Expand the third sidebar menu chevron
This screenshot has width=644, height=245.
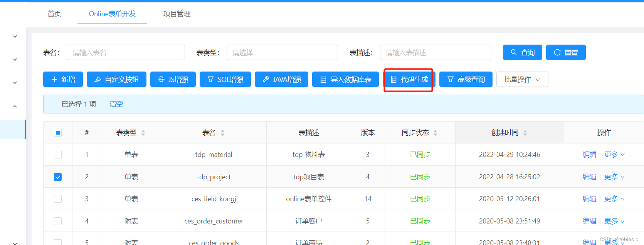(15, 83)
